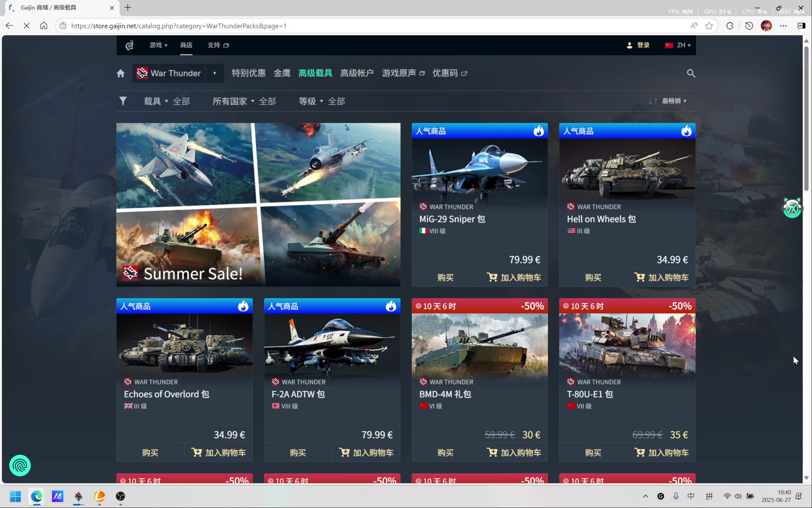Open the store home icon
812x508 pixels.
tap(121, 74)
